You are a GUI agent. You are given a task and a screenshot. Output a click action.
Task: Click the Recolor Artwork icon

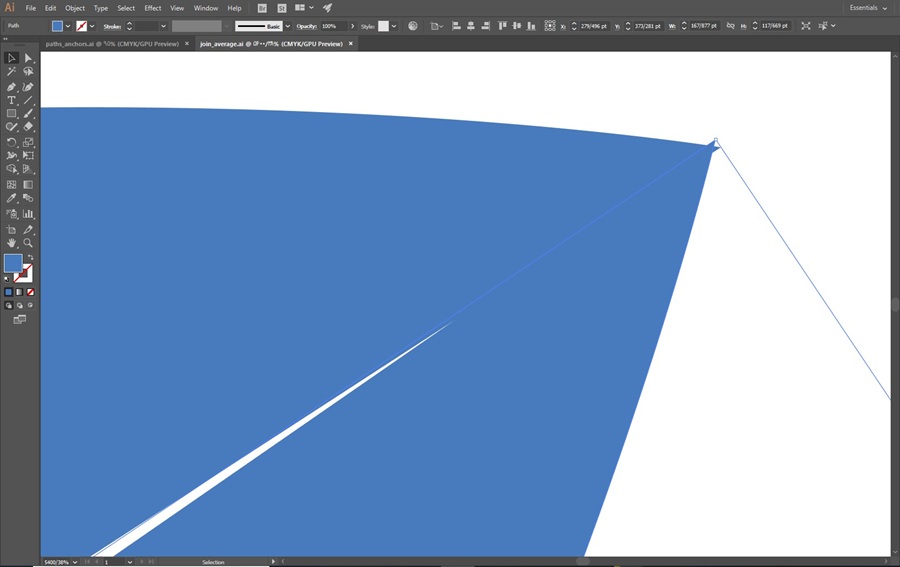coord(413,26)
